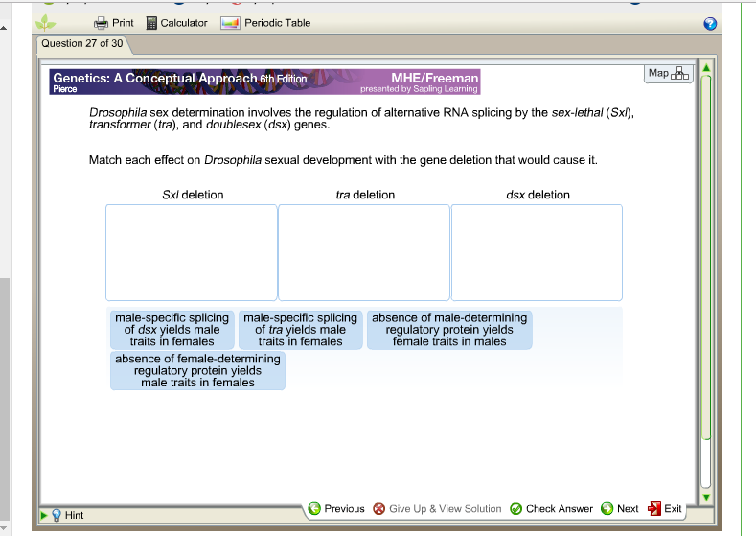
Task: Click the tra deletion drop box
Action: 364,252
